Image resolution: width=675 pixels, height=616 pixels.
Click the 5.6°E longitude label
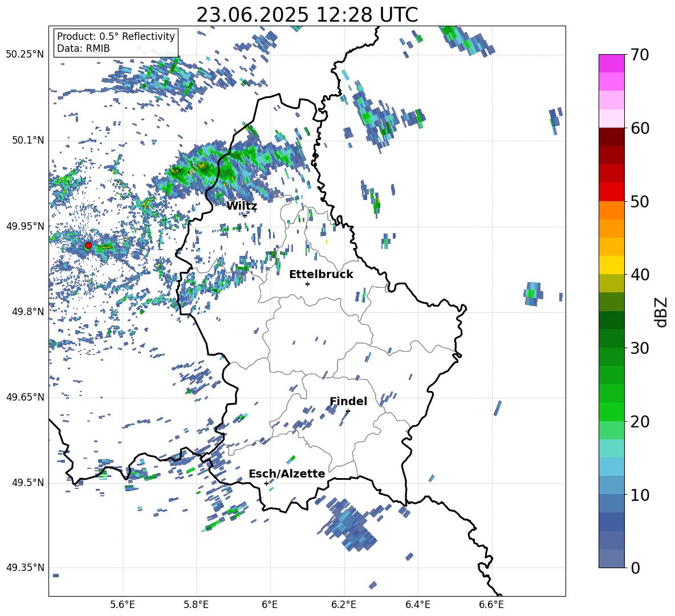point(123,605)
